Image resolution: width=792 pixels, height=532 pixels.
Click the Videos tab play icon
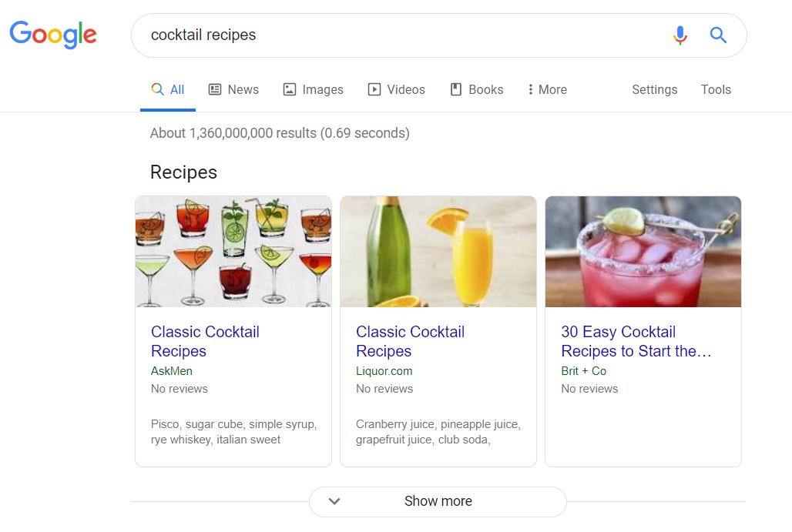click(374, 89)
